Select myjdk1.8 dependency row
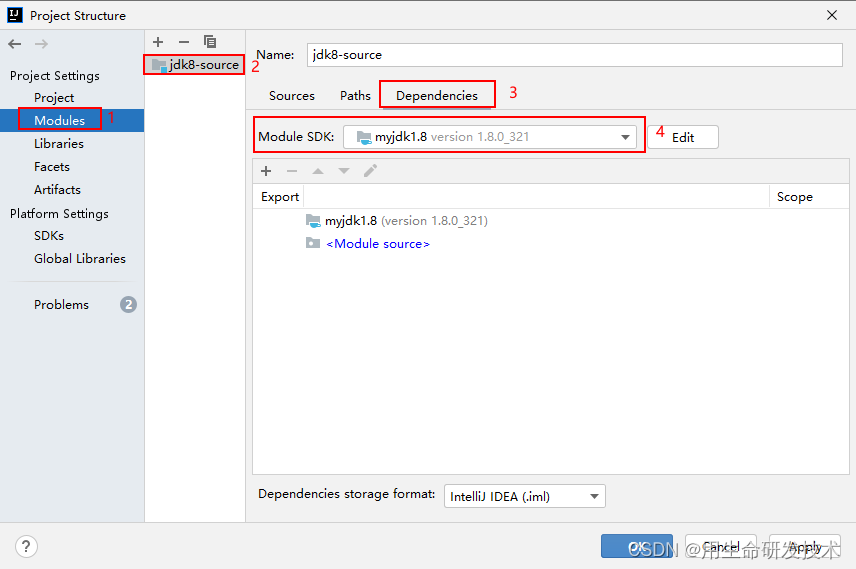Viewport: 856px width, 569px height. (551, 221)
